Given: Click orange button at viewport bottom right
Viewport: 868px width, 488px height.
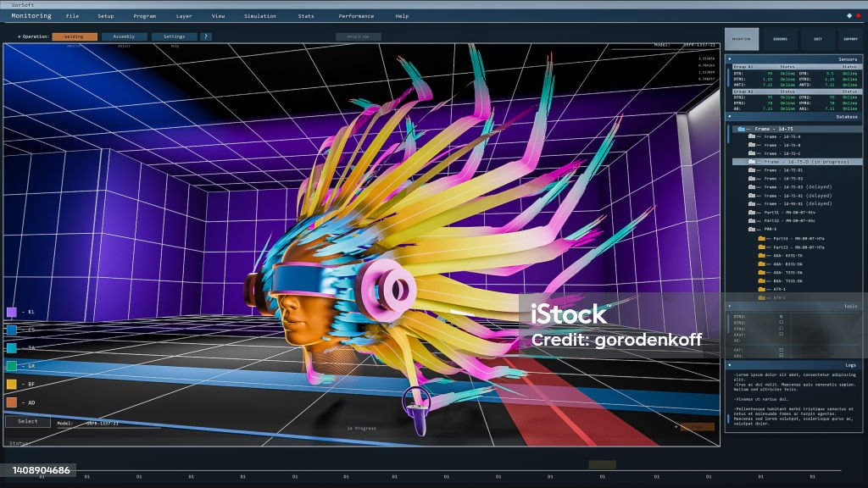Looking at the screenshot, I should pyautogui.click(x=697, y=427).
